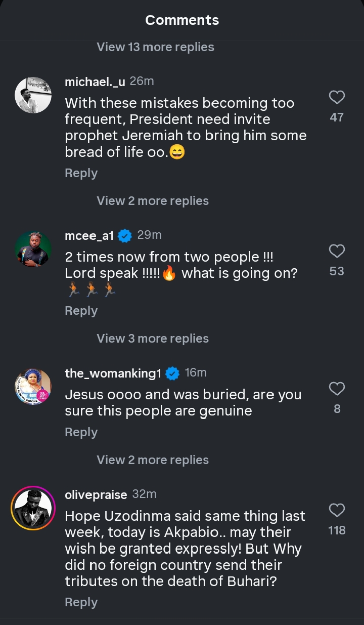This screenshot has height=625, width=364.
Task: Reply to olivepraise's comment
Action: 81,602
